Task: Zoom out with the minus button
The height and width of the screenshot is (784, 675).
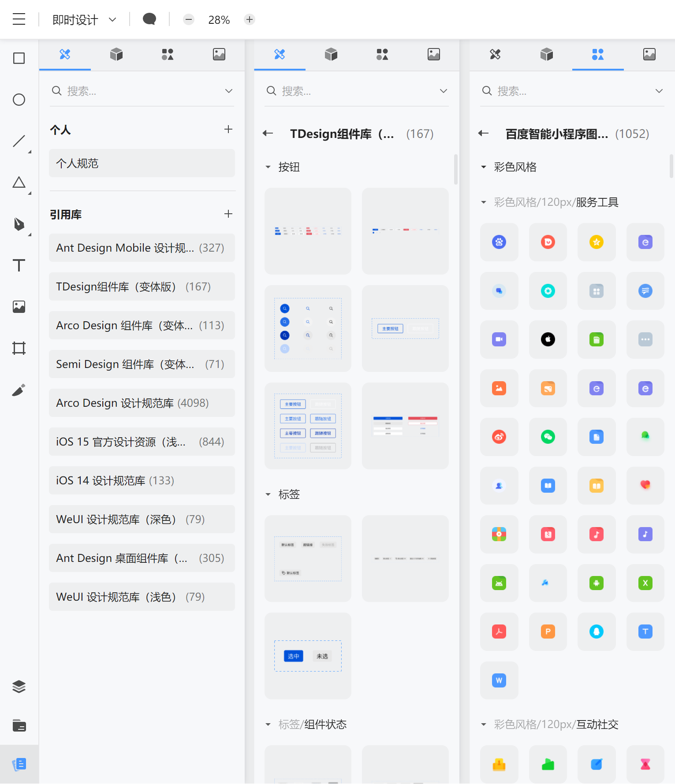Action: 189,19
